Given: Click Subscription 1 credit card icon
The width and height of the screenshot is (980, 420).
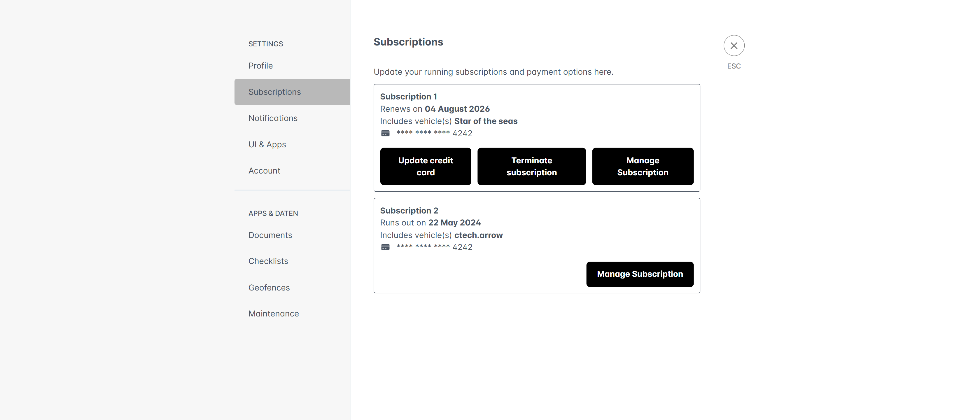Looking at the screenshot, I should coord(385,133).
